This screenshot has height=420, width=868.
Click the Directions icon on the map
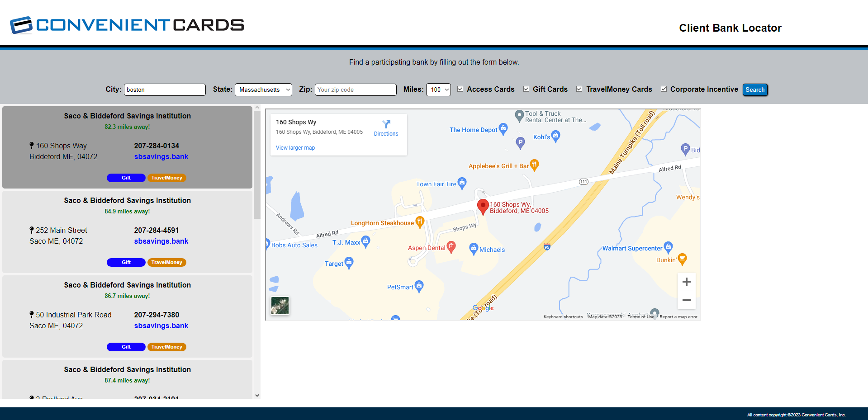pyautogui.click(x=386, y=125)
